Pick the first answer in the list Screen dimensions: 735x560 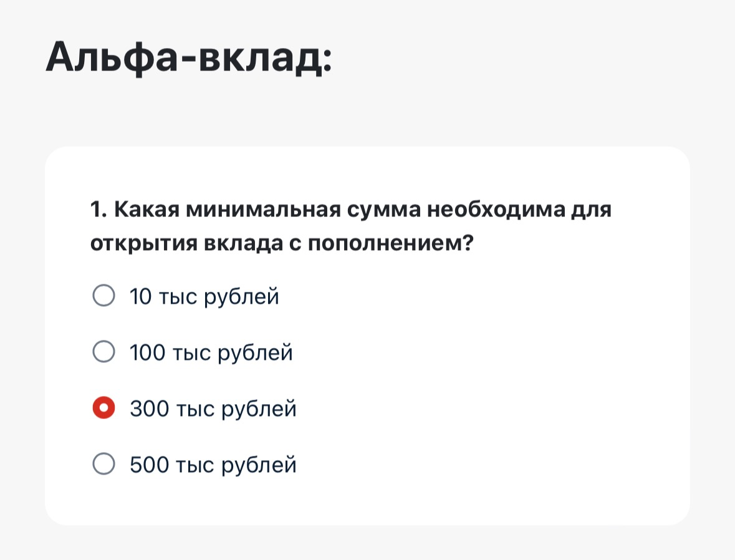click(x=103, y=296)
